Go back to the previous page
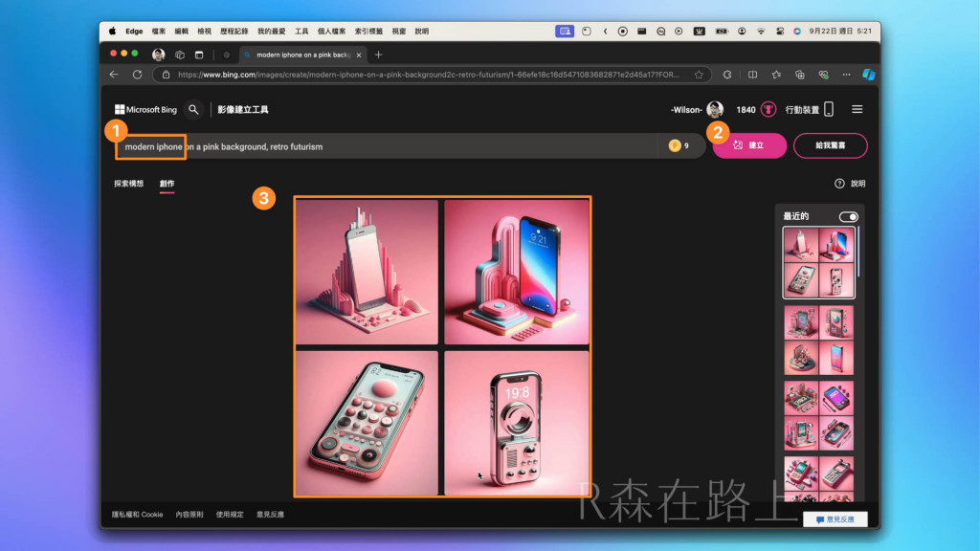This screenshot has height=551, width=980. [114, 75]
